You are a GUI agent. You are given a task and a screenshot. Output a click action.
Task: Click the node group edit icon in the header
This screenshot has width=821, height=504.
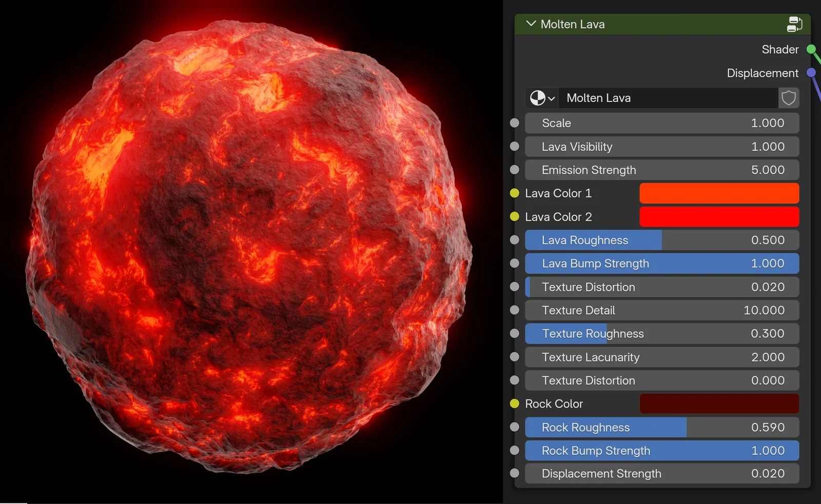pyautogui.click(x=794, y=24)
